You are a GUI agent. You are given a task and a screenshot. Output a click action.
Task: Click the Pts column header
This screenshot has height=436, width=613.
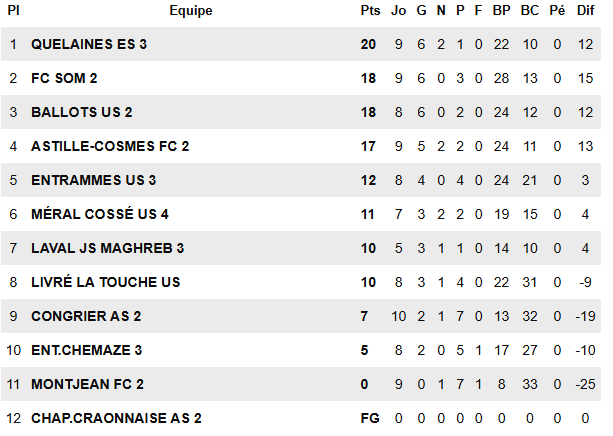pyautogui.click(x=370, y=10)
